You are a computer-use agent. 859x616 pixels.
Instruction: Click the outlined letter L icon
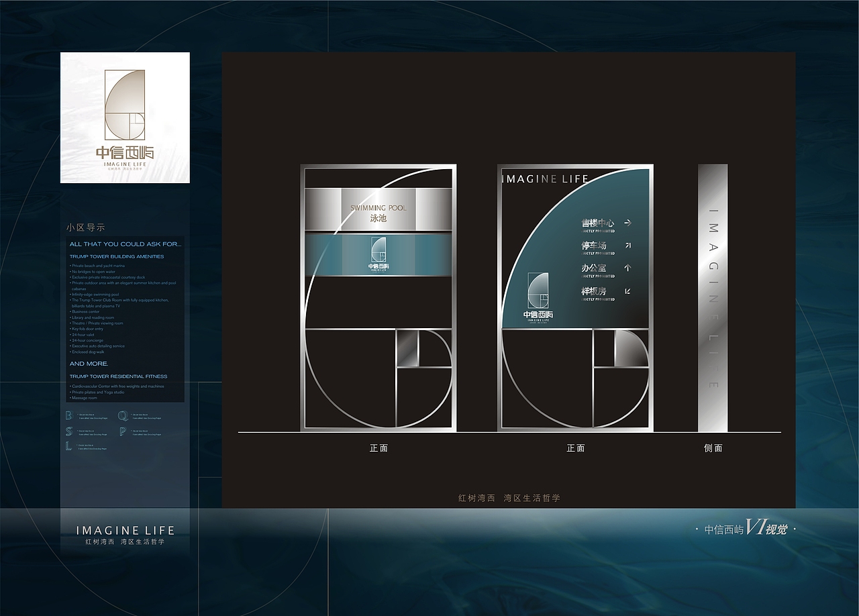[68, 446]
